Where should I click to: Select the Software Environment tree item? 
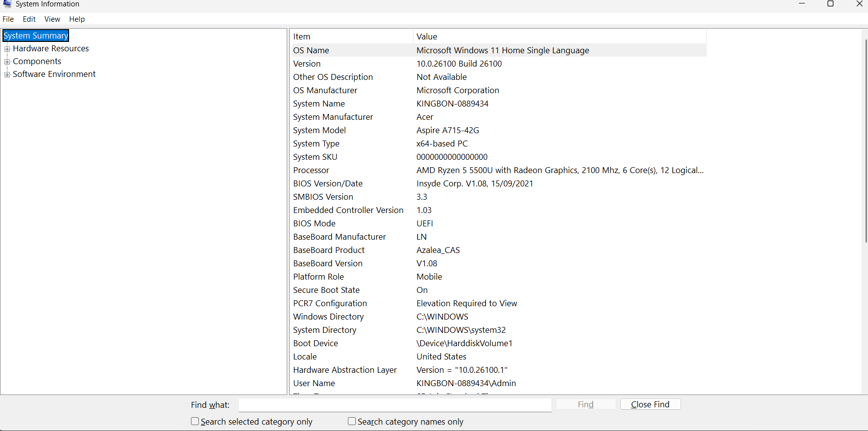click(x=54, y=74)
